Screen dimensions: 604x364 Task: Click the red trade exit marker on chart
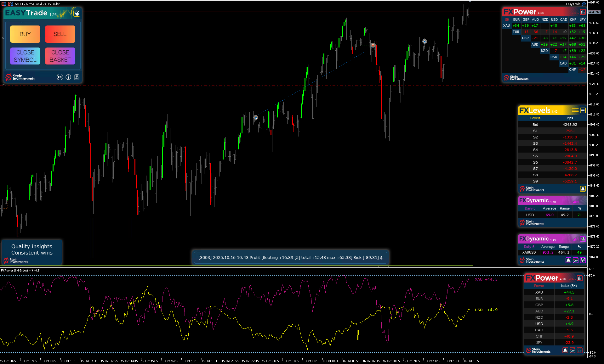coord(373,45)
